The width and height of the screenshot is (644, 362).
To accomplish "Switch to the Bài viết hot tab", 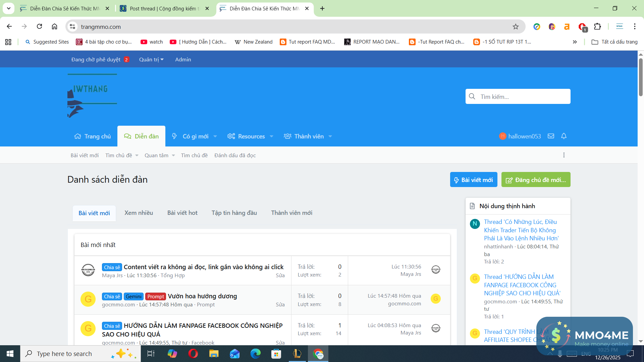I will [x=182, y=213].
